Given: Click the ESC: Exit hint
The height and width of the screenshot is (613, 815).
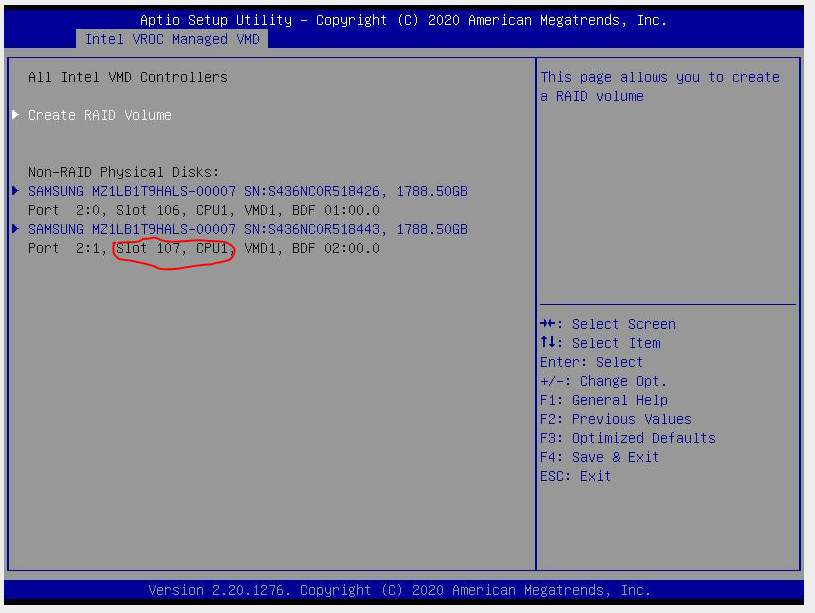Looking at the screenshot, I should pos(575,476).
